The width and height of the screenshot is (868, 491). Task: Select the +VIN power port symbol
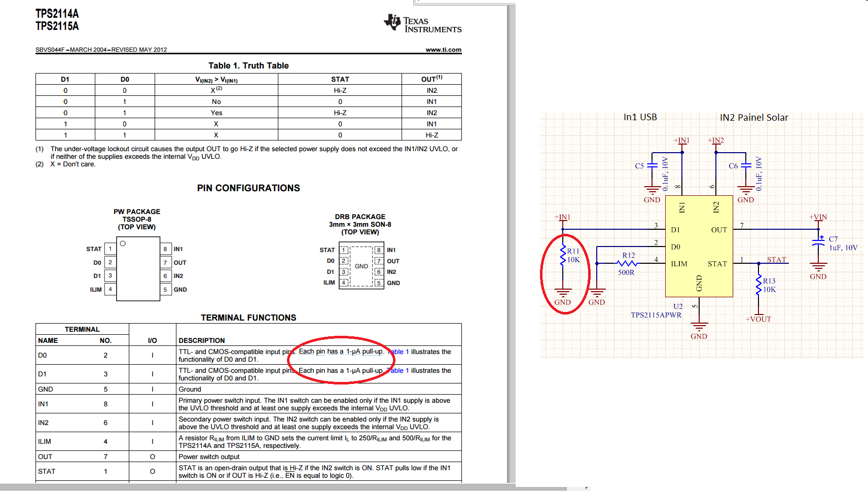818,221
